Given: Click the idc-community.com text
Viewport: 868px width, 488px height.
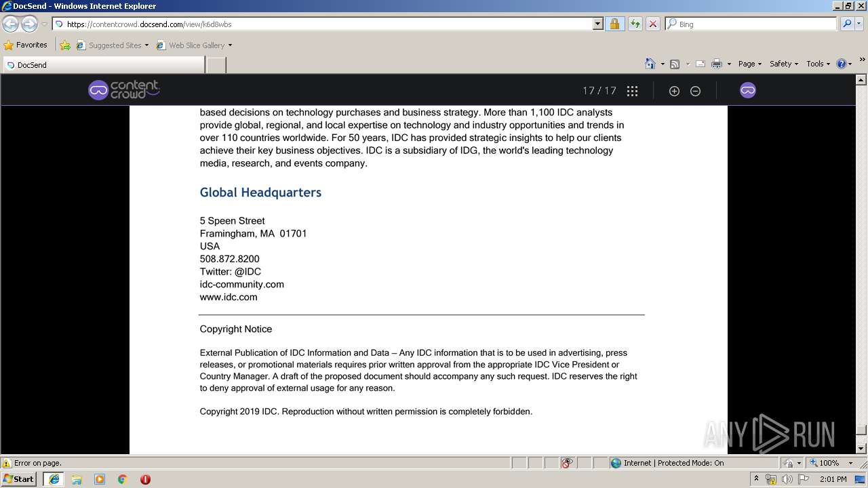Looking at the screenshot, I should [x=242, y=285].
